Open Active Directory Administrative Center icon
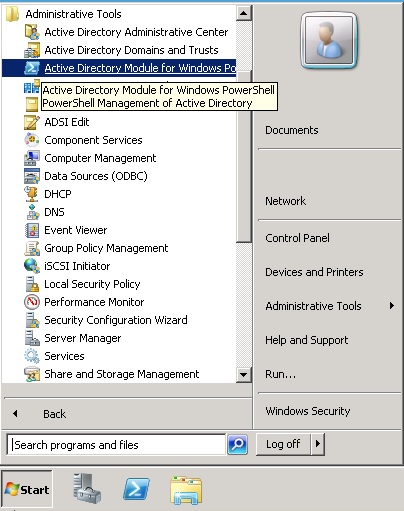Image resolution: width=404 pixels, height=511 pixels. (x=32, y=32)
